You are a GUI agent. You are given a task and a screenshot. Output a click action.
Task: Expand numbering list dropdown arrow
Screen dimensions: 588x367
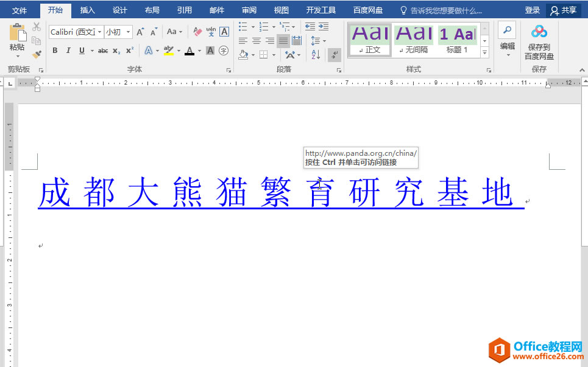click(x=274, y=27)
